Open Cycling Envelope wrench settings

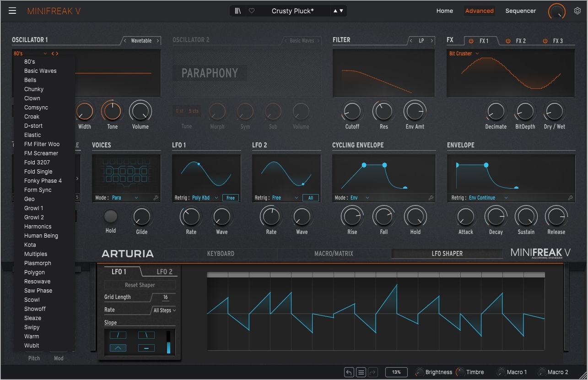431,198
